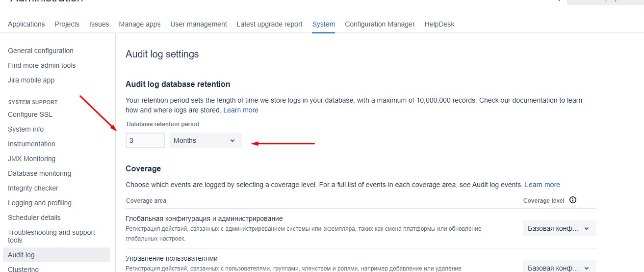Open Find more admin tools
Viewport: 644px width, 272px height.
42,65
